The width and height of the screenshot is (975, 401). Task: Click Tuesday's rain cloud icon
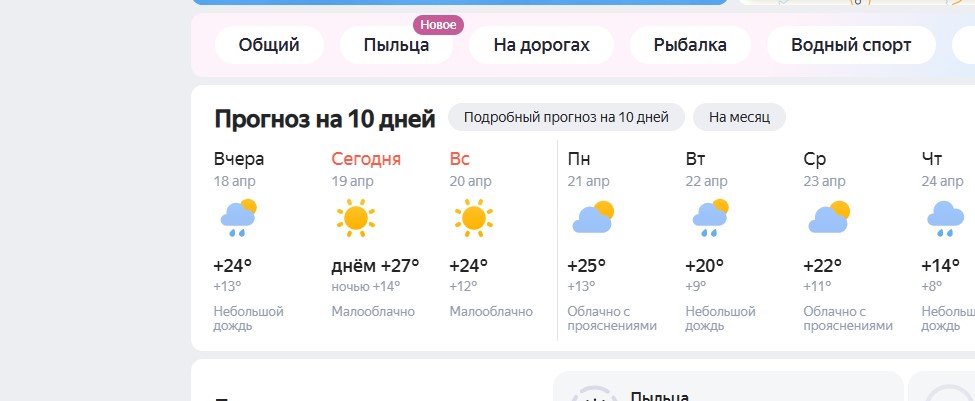(x=709, y=217)
